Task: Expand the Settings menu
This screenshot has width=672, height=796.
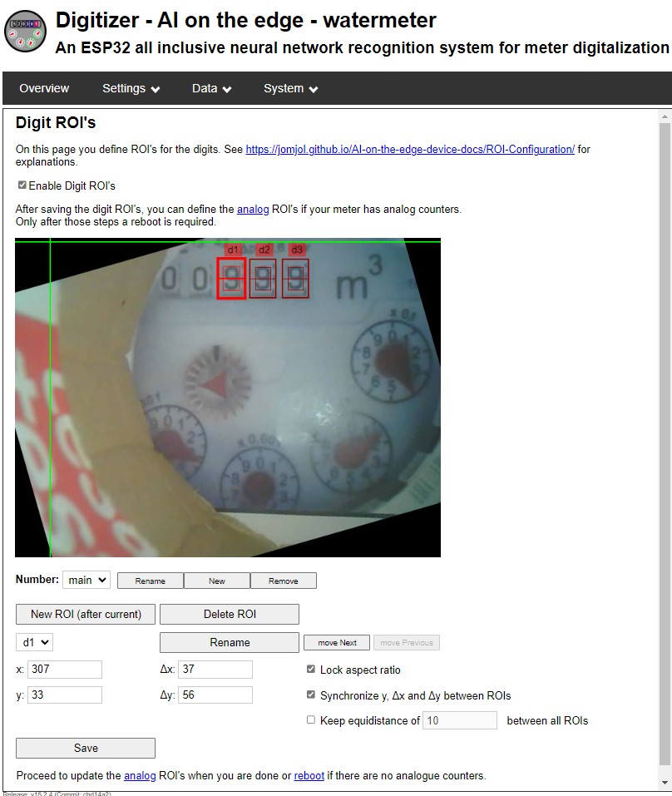Action: coord(131,88)
